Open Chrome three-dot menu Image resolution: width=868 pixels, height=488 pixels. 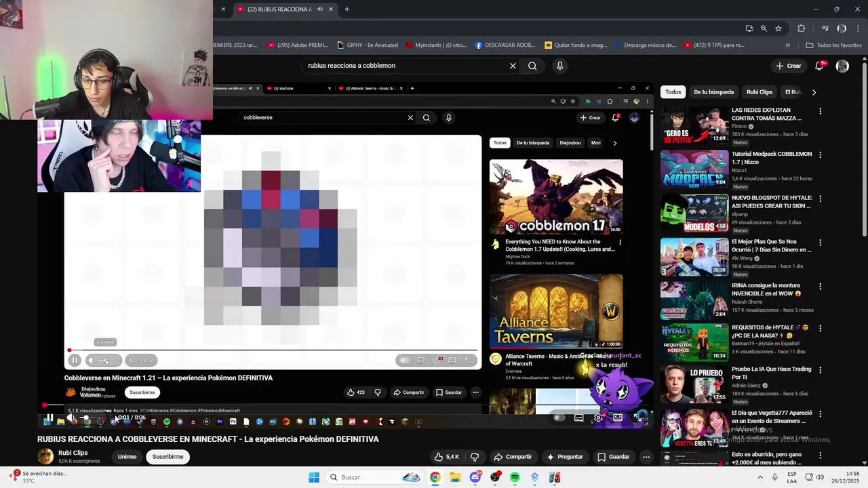point(858,28)
